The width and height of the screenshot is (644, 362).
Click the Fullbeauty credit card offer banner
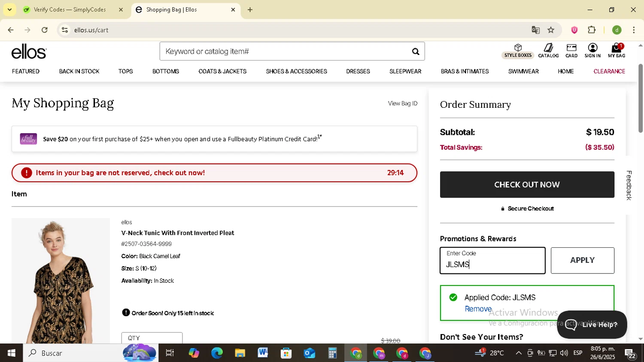[214, 139]
